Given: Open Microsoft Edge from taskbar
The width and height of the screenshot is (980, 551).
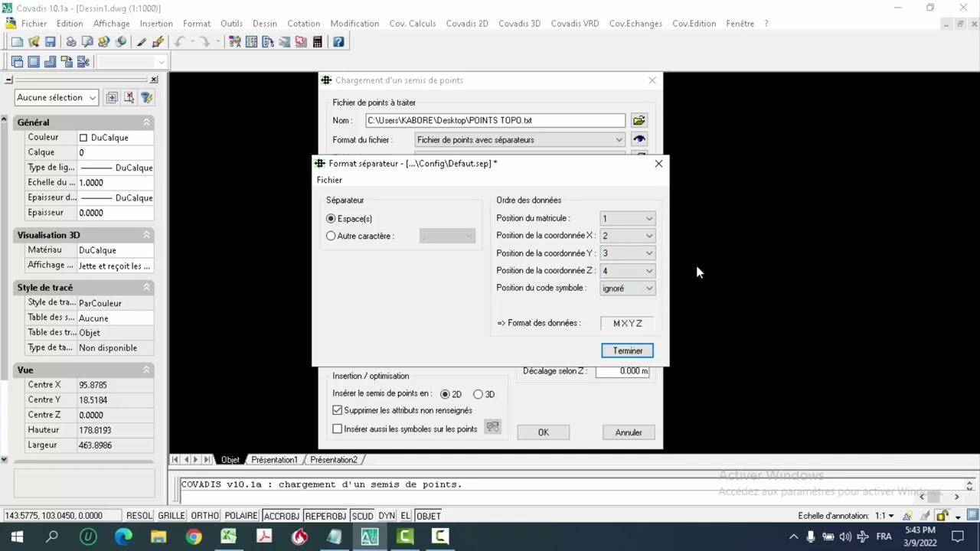Looking at the screenshot, I should (123, 537).
